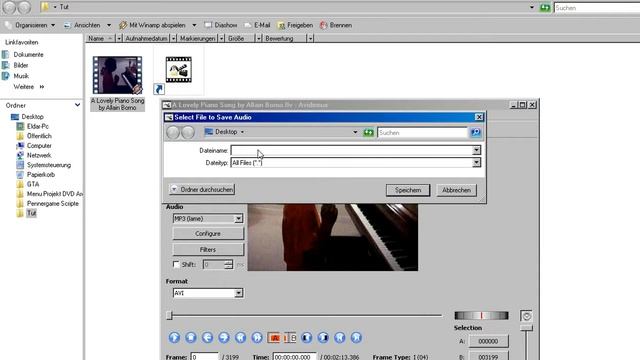Set selection marker A
Screen dimensions: 640x360
pos(274,338)
